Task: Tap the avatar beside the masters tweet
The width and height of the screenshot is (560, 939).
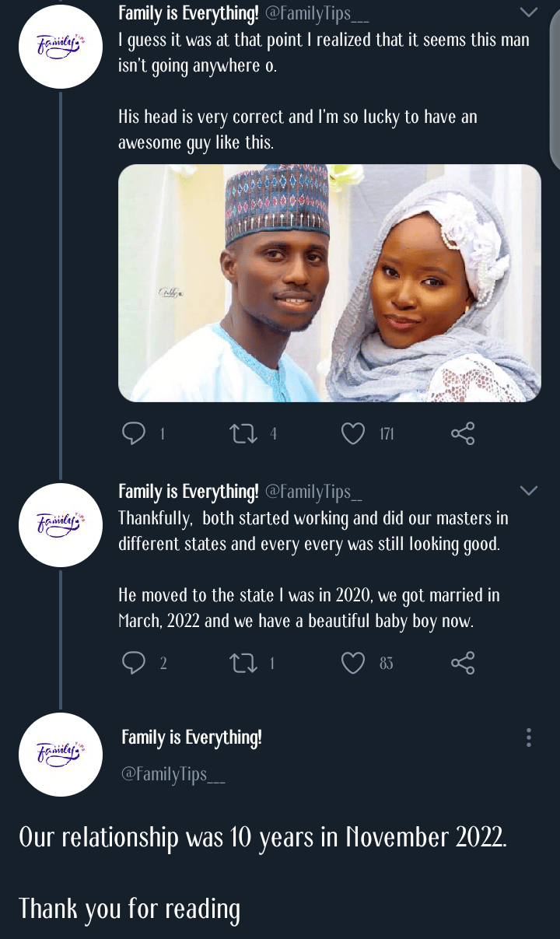Action: [x=61, y=524]
